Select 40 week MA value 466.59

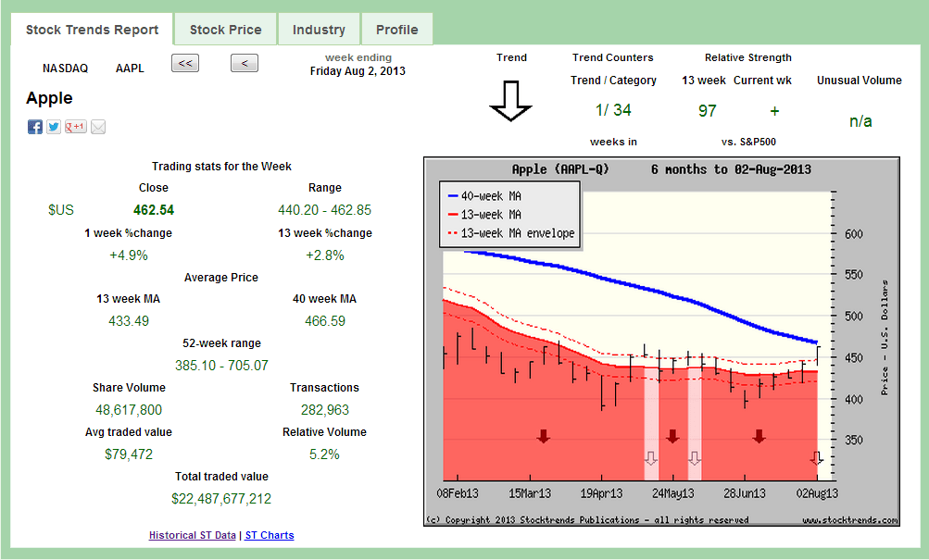click(325, 321)
